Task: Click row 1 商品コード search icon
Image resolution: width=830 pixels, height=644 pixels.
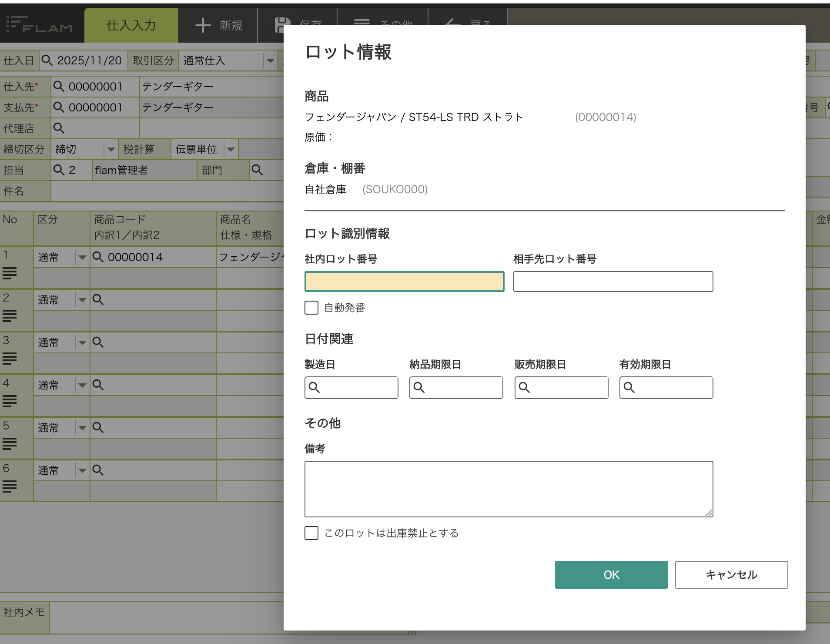Action: click(98, 257)
